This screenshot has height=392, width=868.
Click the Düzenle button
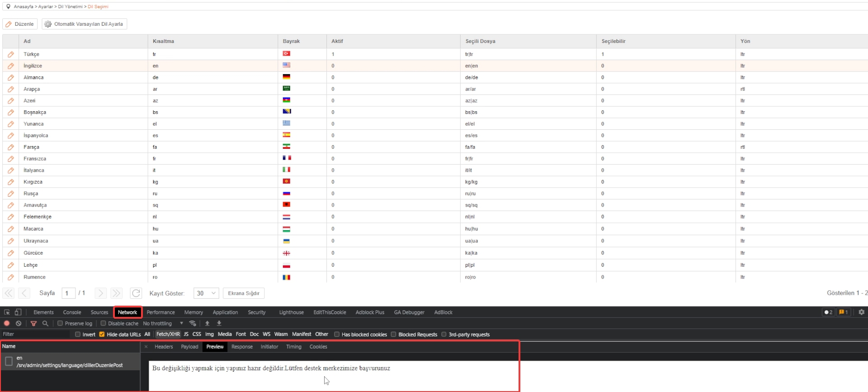coord(20,24)
